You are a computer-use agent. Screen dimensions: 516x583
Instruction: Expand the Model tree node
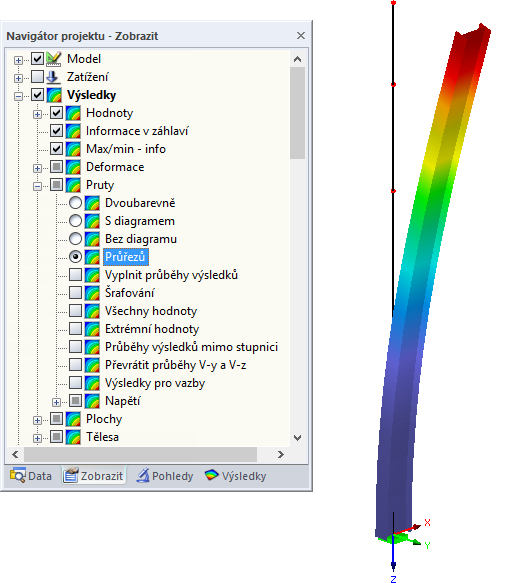(x=18, y=60)
